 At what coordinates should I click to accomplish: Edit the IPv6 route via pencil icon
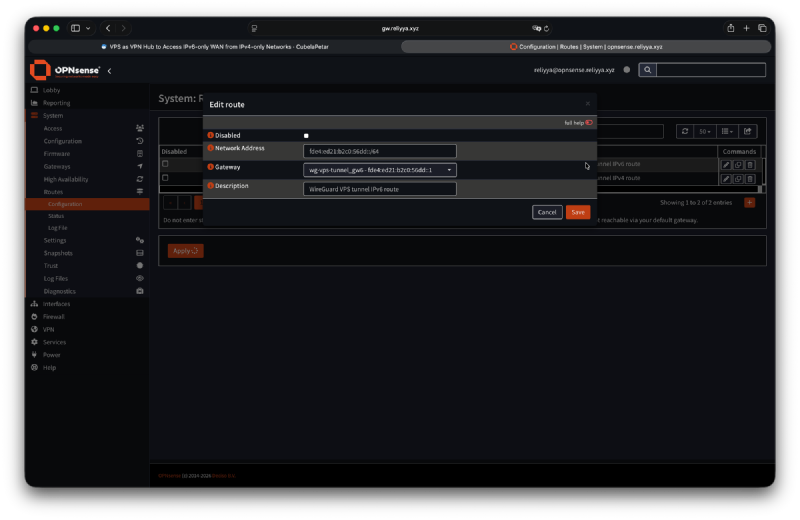coord(726,164)
